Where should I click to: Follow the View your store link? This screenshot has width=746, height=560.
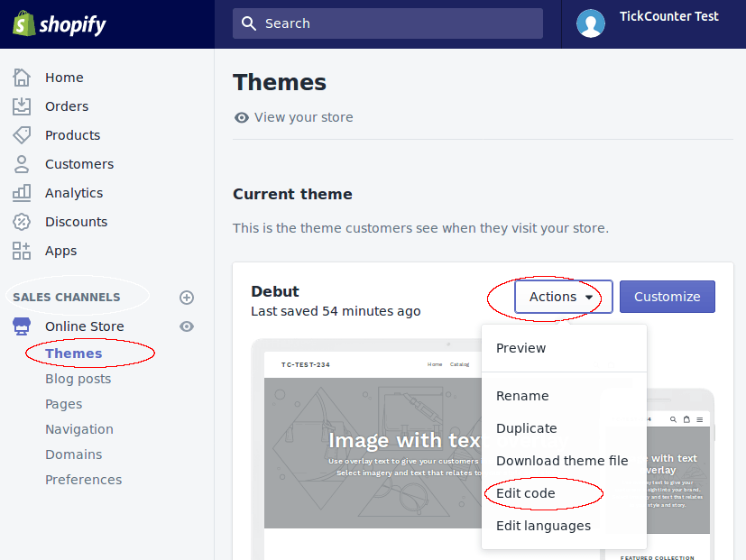[x=303, y=117]
